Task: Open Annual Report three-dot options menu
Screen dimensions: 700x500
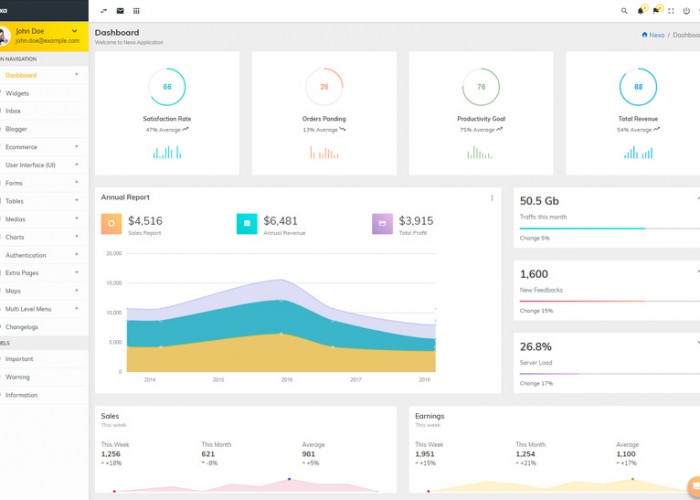Action: pos(492,198)
